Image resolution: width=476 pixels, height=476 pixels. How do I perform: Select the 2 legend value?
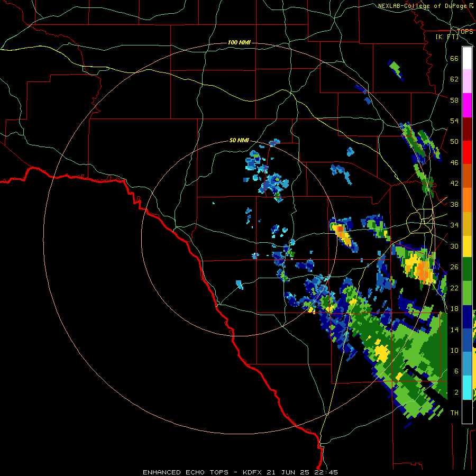(456, 392)
